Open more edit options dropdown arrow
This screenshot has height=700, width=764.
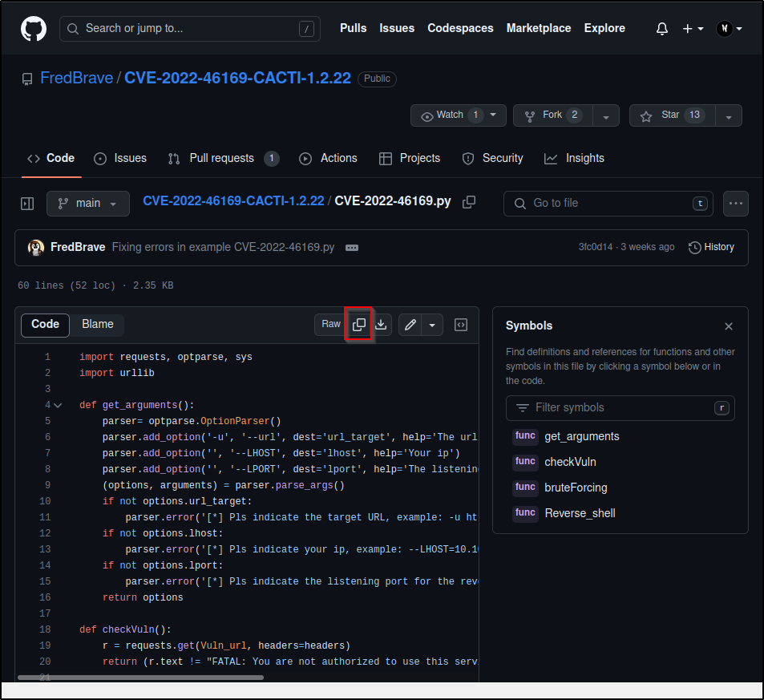[x=432, y=325]
